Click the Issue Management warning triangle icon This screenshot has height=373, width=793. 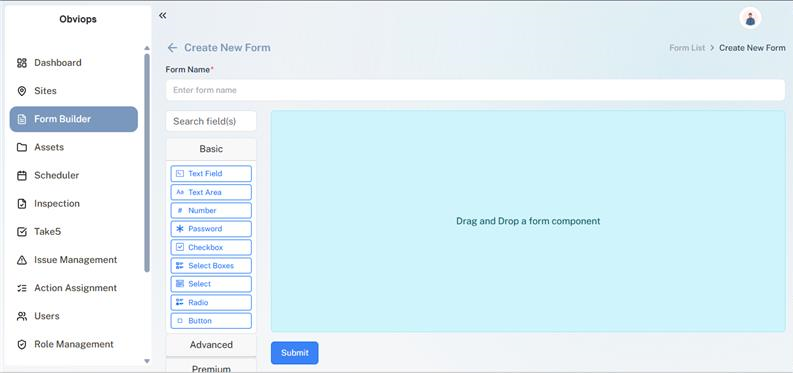point(21,260)
